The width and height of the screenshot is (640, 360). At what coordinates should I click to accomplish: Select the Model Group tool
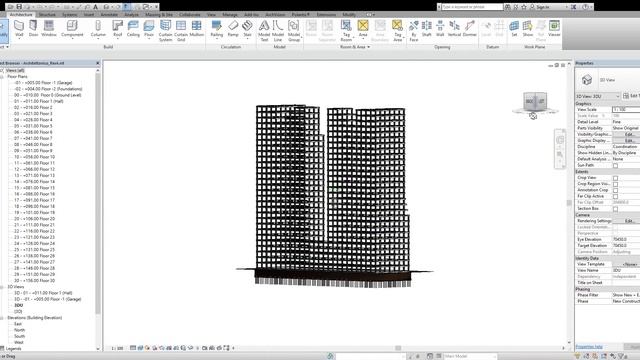(294, 31)
